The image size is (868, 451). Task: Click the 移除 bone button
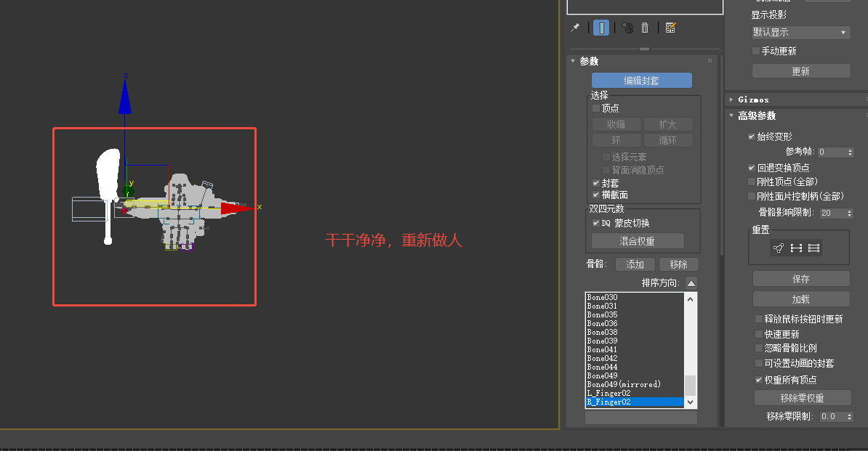679,265
